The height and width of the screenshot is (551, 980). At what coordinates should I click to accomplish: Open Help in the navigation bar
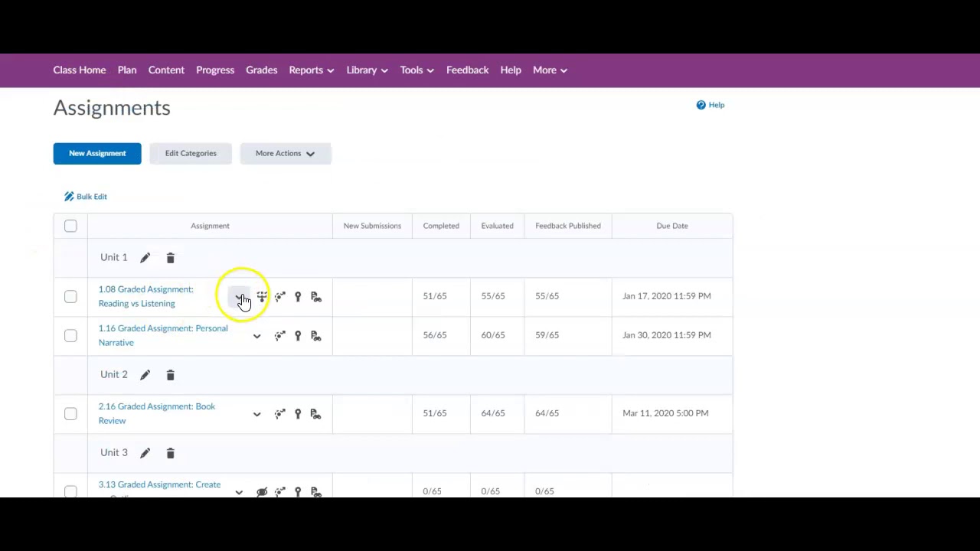tap(511, 70)
